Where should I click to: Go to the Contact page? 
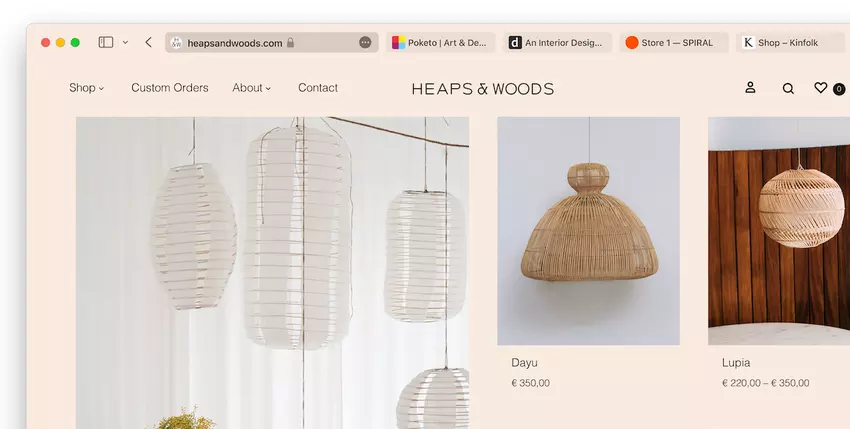click(318, 88)
